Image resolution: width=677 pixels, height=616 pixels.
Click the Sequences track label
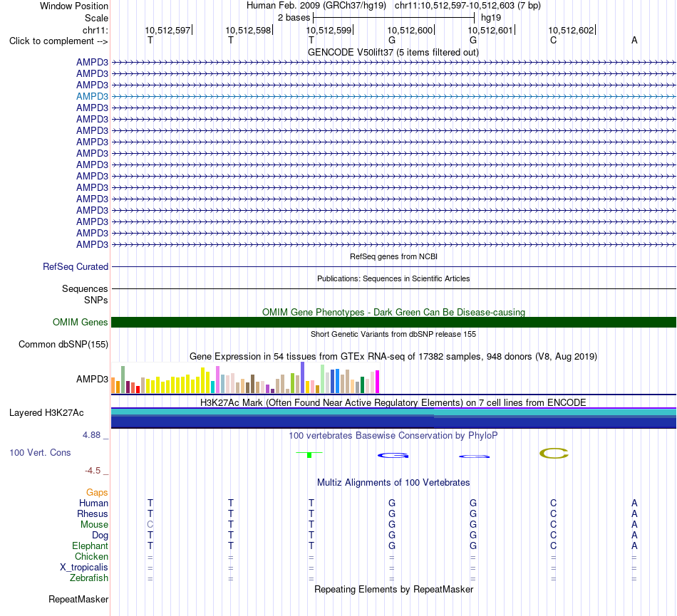pos(85,288)
